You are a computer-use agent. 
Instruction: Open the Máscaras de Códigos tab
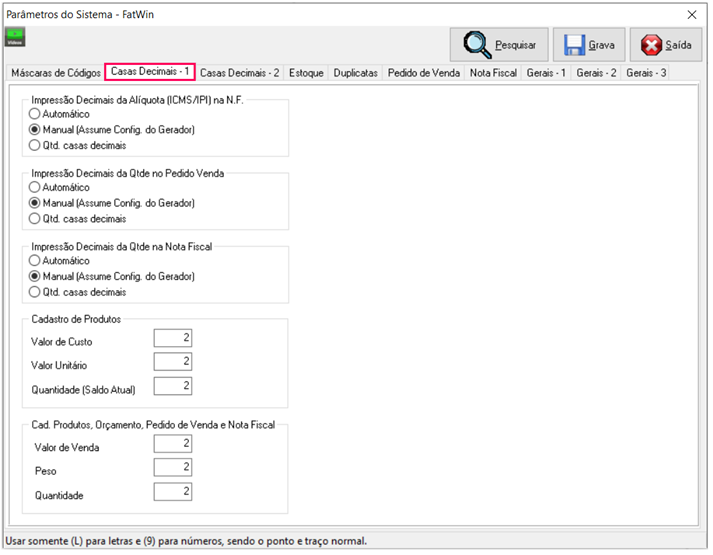[x=55, y=73]
